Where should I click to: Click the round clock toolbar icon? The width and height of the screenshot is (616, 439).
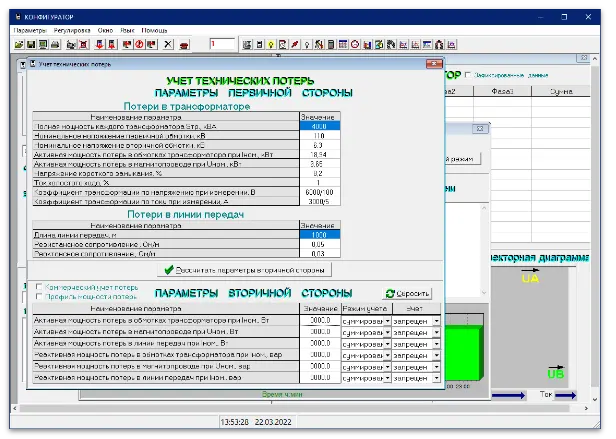355,45
